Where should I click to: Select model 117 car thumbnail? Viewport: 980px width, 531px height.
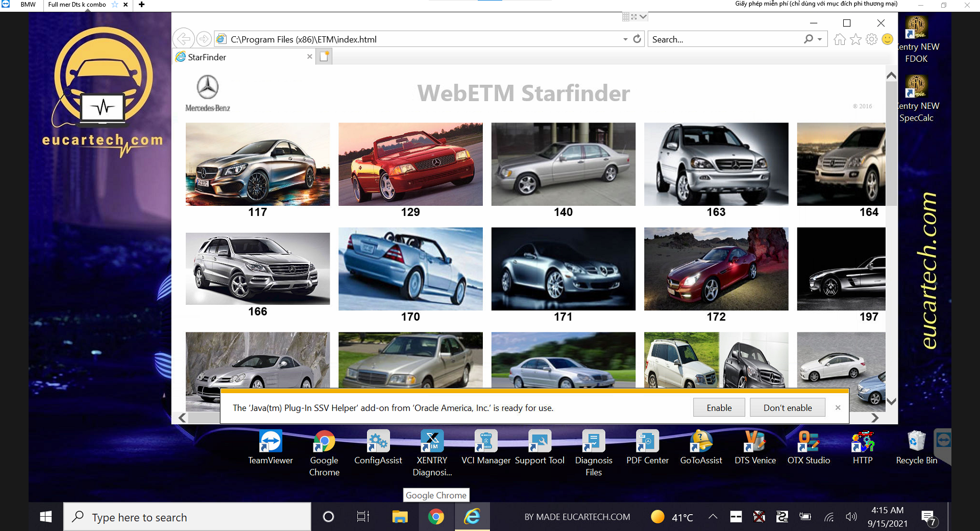(x=258, y=164)
